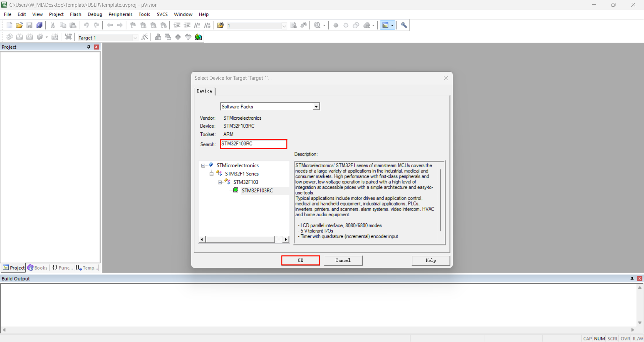The width and height of the screenshot is (644, 342).
Task: Click the Save icon in toolbar
Action: tap(30, 25)
